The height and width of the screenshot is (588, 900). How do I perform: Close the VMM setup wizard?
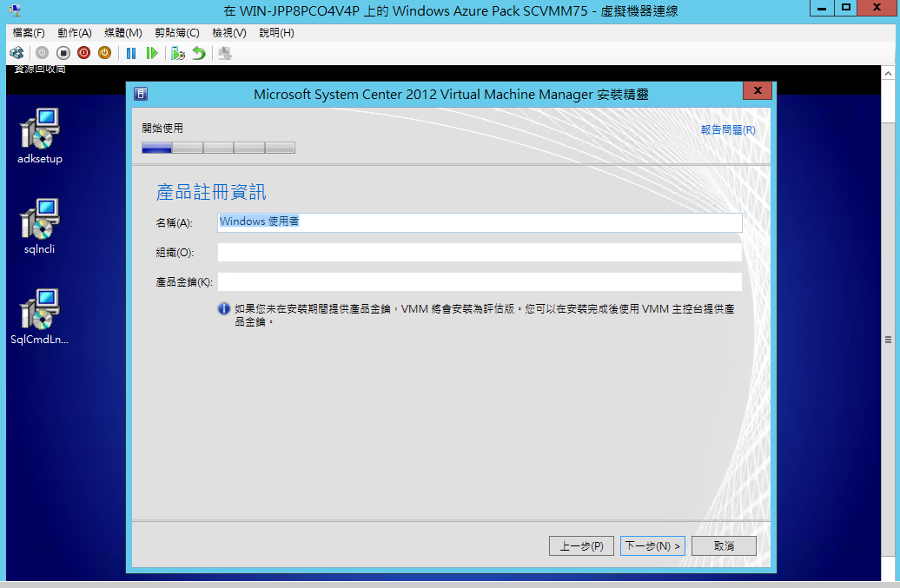pos(758,90)
